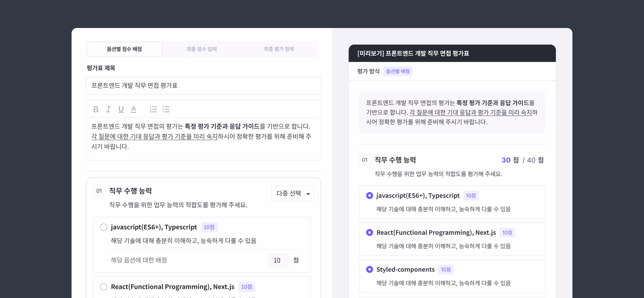Apply italic formatting in editor toolbar

pyautogui.click(x=109, y=109)
